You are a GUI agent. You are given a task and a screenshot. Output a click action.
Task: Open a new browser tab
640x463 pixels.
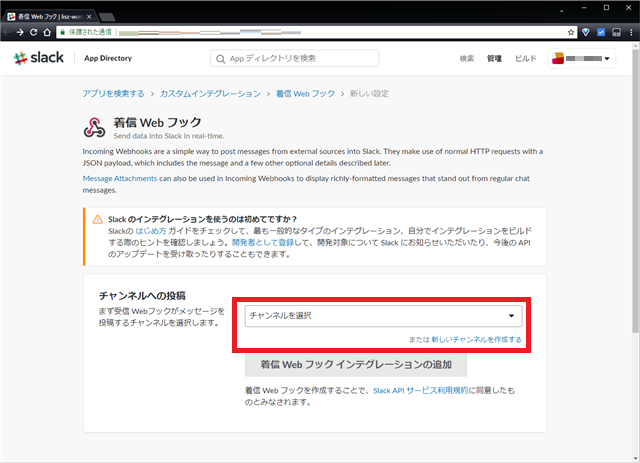[x=107, y=17]
